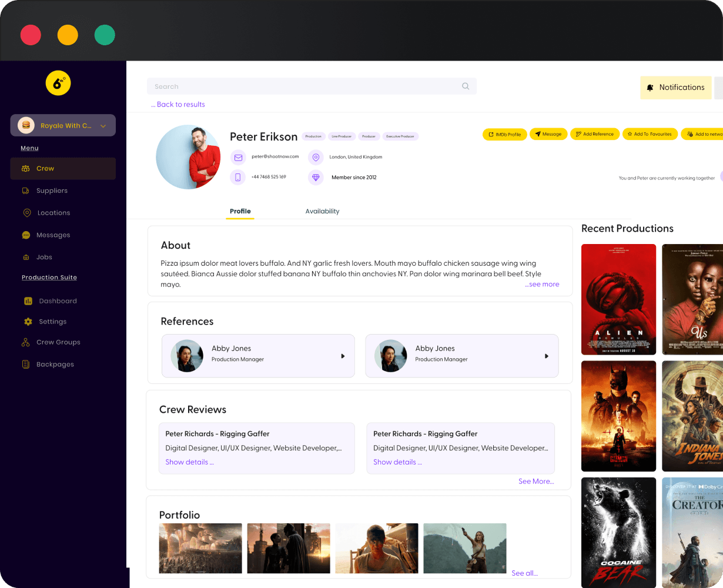Click the Production Suite heading
The image size is (723, 588).
[49, 278]
